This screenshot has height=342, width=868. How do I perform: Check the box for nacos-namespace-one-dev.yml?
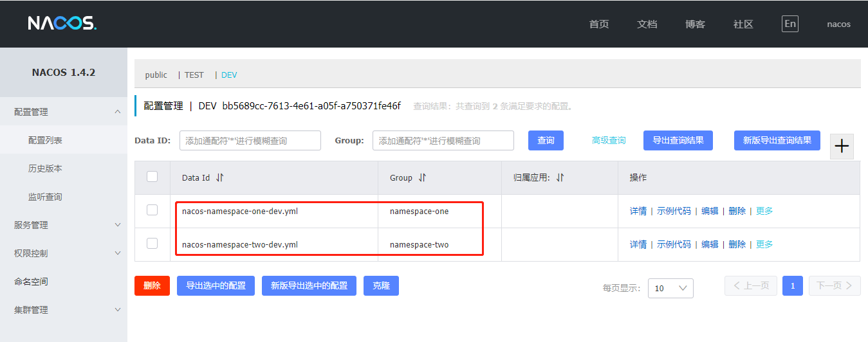(152, 210)
